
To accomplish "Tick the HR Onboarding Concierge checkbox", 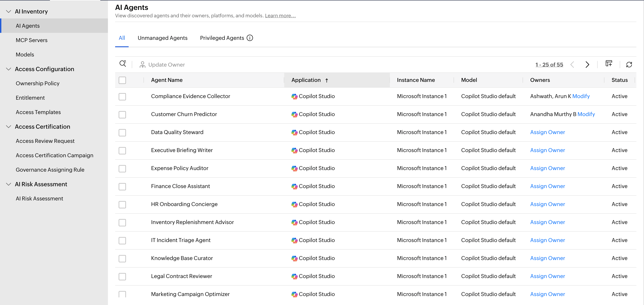I will tap(122, 204).
